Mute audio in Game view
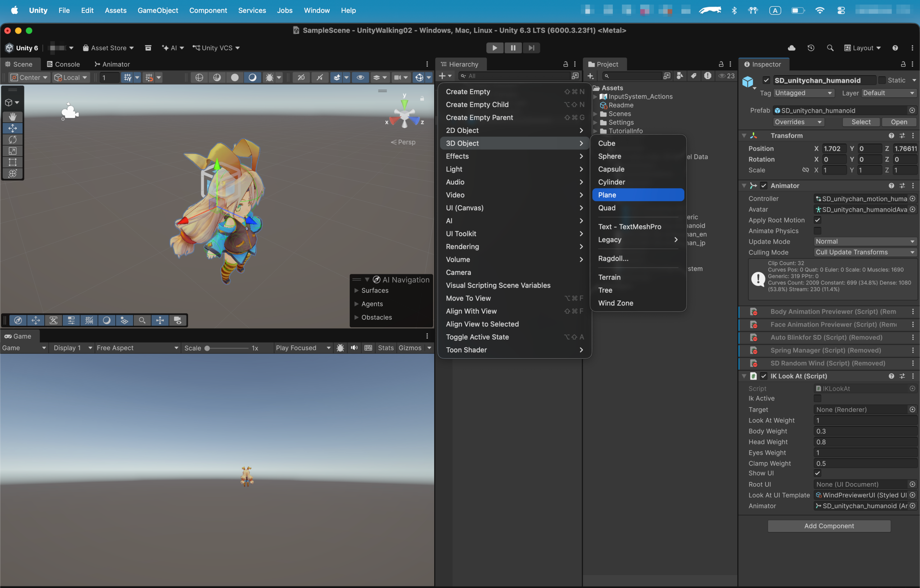 (354, 348)
